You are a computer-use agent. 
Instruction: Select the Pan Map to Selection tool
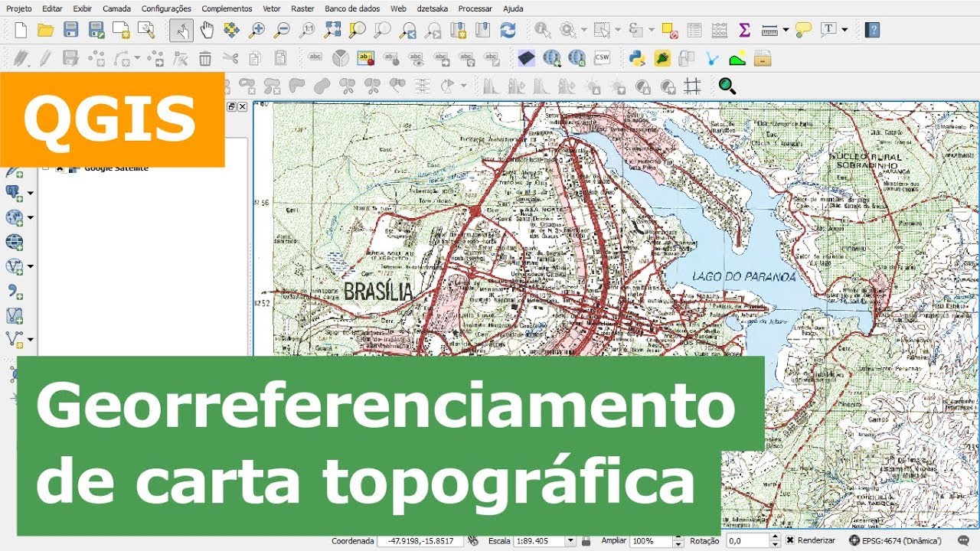tap(231, 30)
